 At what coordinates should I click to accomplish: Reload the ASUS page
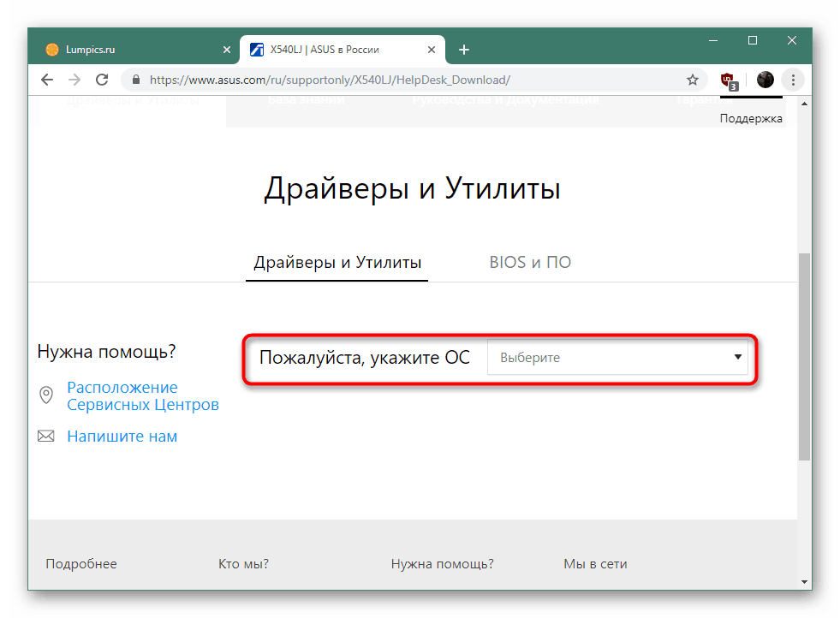click(102, 80)
